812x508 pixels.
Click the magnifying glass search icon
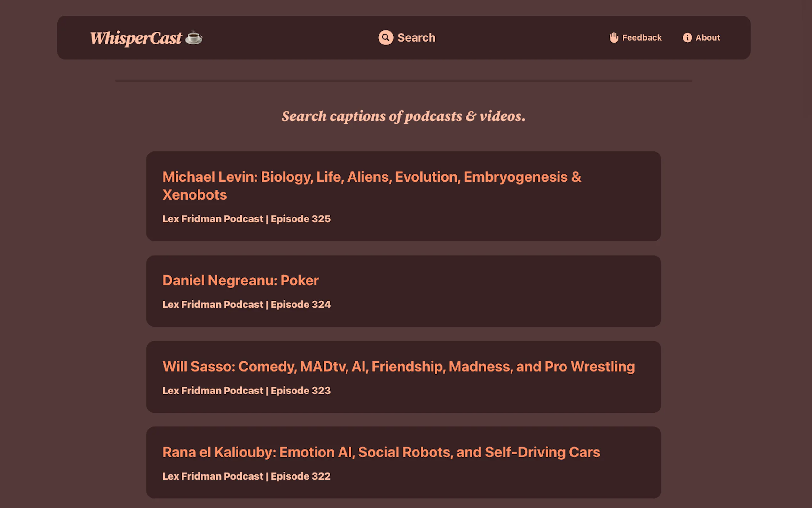coord(386,38)
